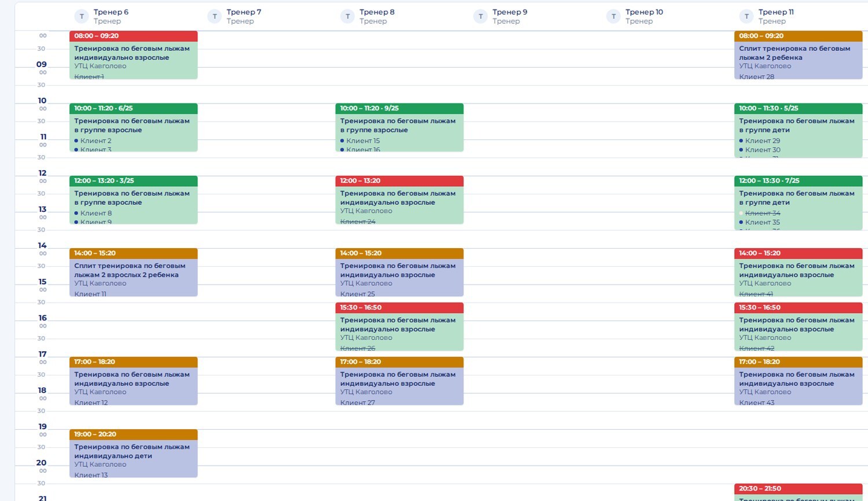The image size is (868, 501).
Task: Click the crossed-out Клиент 34 entry
Action: pos(763,213)
